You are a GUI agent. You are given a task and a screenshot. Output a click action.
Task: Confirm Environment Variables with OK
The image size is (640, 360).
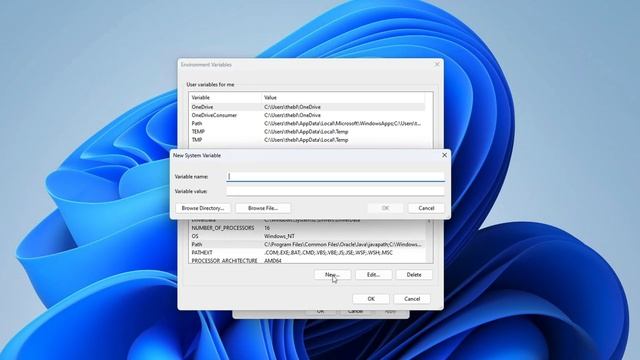tap(371, 299)
